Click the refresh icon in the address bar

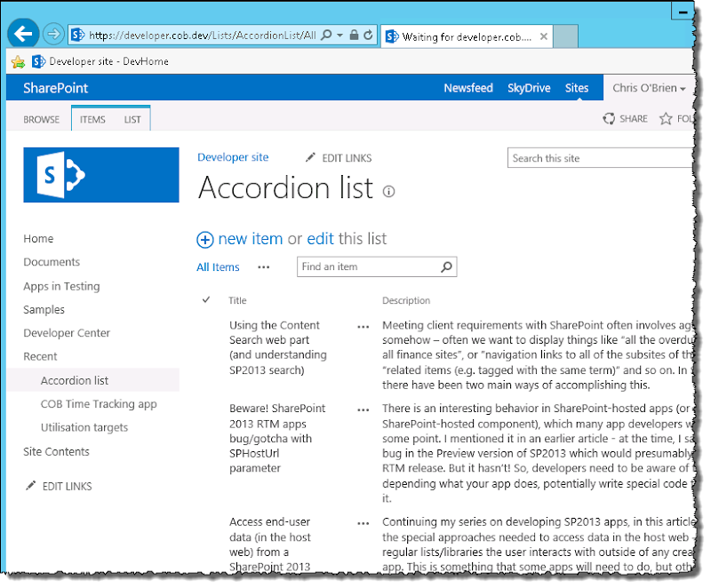368,35
